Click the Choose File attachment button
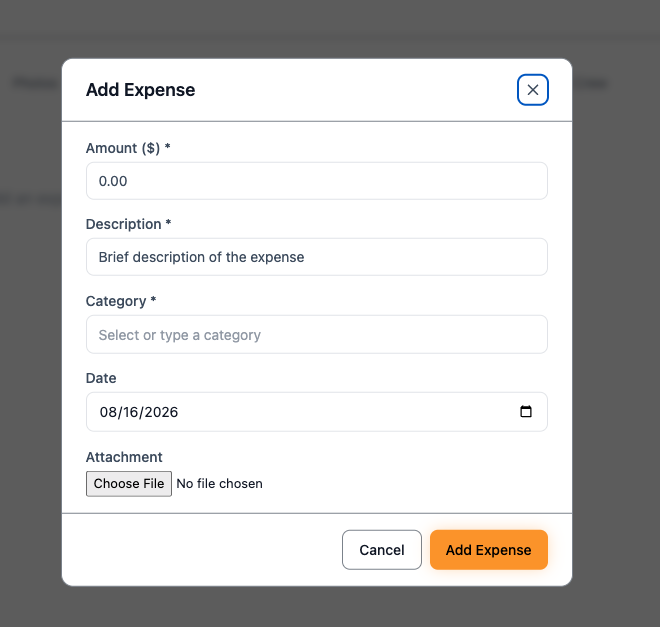This screenshot has height=627, width=660. (129, 484)
